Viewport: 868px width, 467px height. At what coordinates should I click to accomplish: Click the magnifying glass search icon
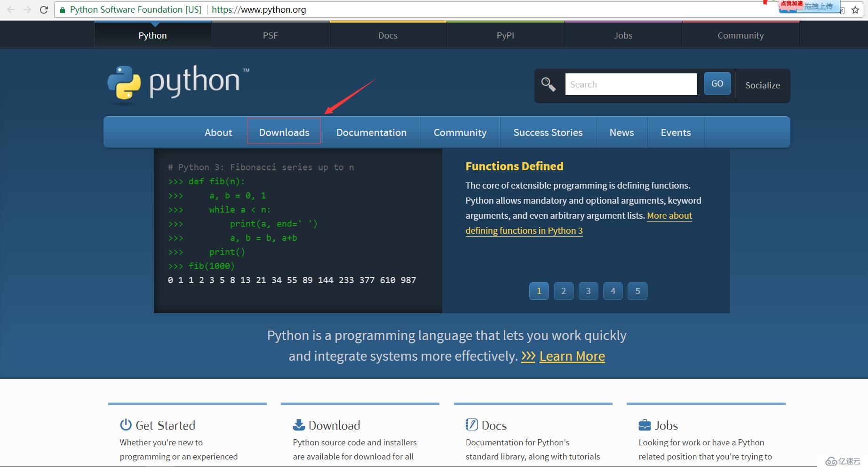pos(548,85)
